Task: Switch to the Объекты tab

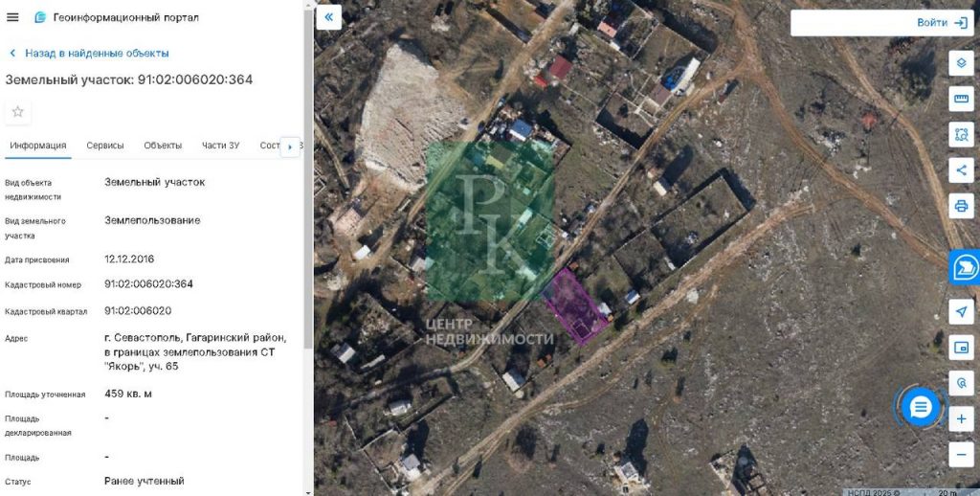Action: (x=163, y=146)
